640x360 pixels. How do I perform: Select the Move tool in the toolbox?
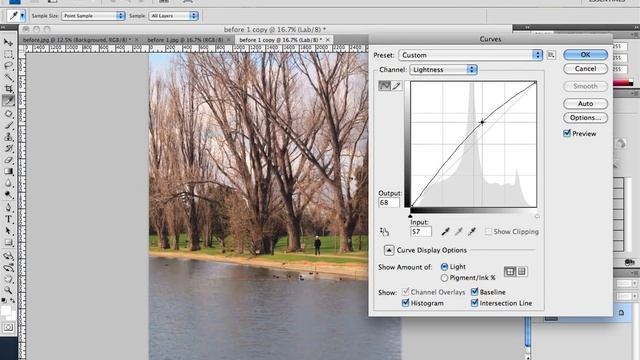coord(8,42)
